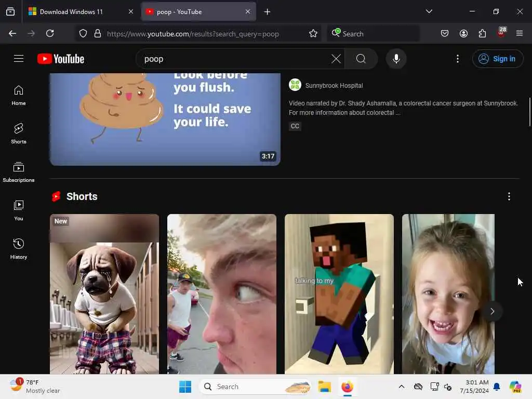Open the crying puppy Short marked New
This screenshot has width=532, height=399.
(x=104, y=294)
